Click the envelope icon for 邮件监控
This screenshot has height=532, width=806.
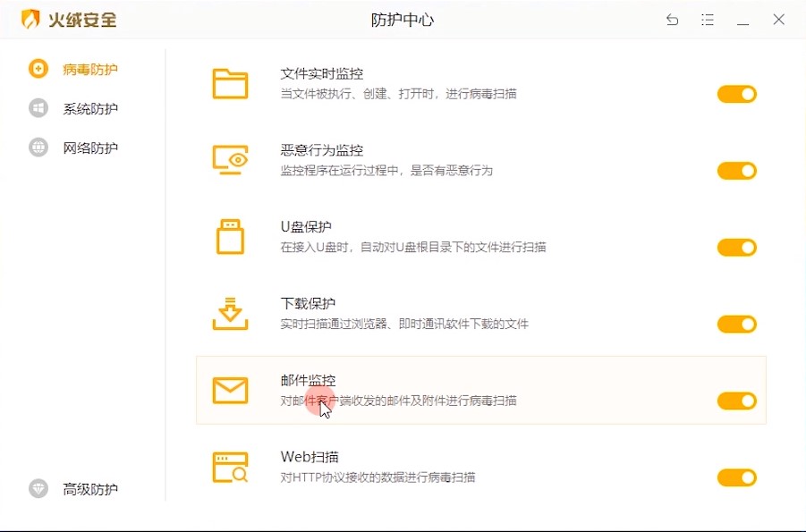(230, 390)
